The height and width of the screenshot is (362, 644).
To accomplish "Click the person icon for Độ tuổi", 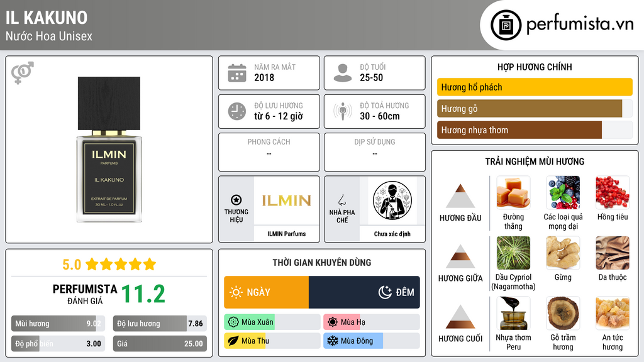I will point(343,73).
